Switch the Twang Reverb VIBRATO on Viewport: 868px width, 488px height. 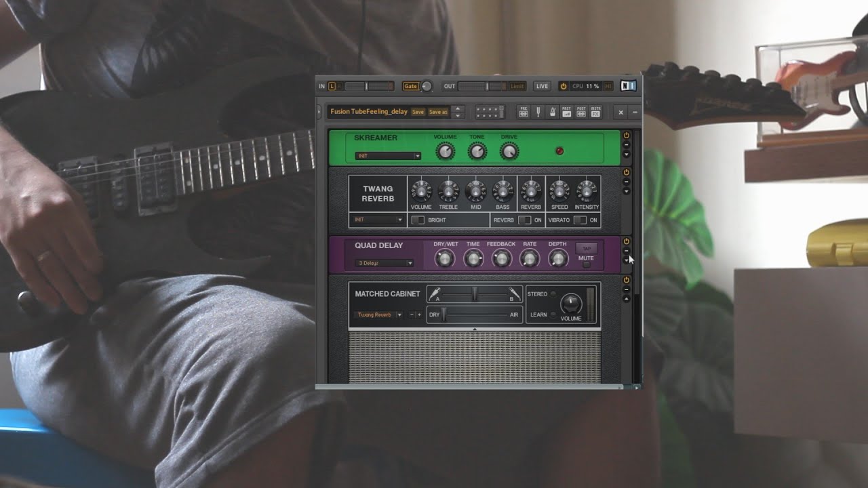click(580, 220)
